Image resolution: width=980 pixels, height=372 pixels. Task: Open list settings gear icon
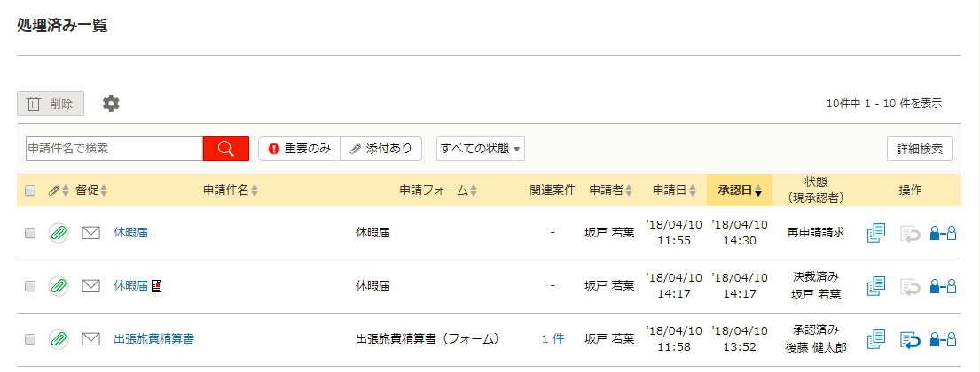pos(111,104)
